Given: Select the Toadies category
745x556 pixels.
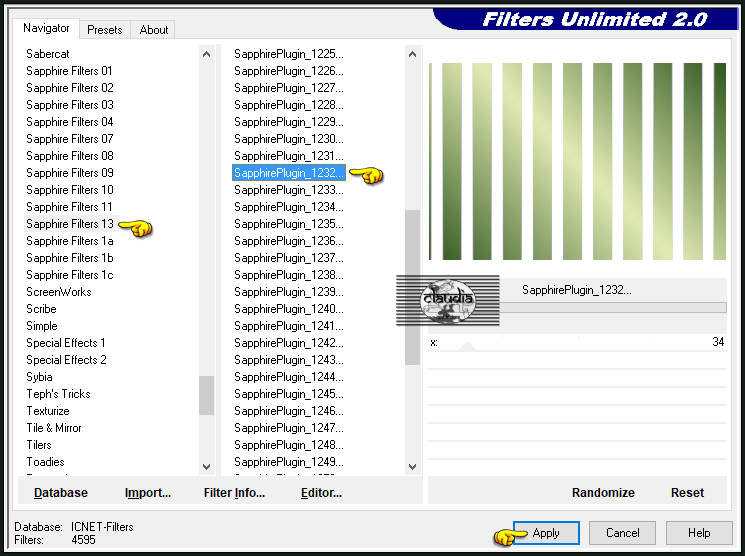Looking at the screenshot, I should [x=45, y=462].
